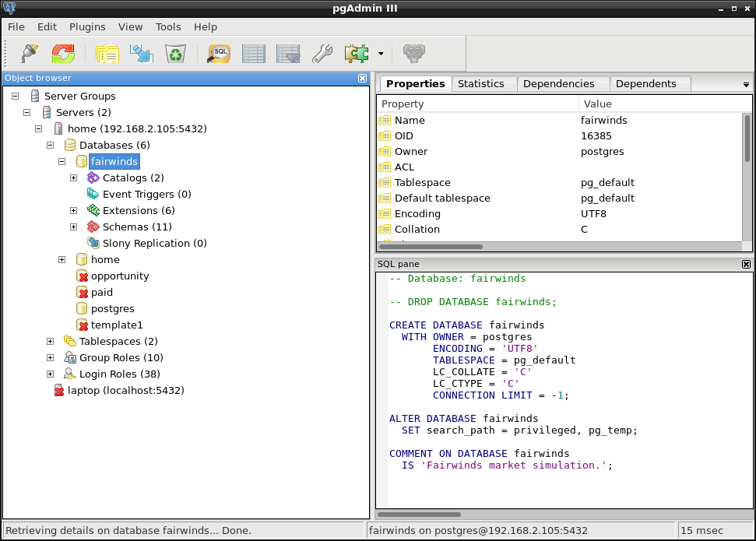
Task: Refresh the selected object
Action: point(63,53)
